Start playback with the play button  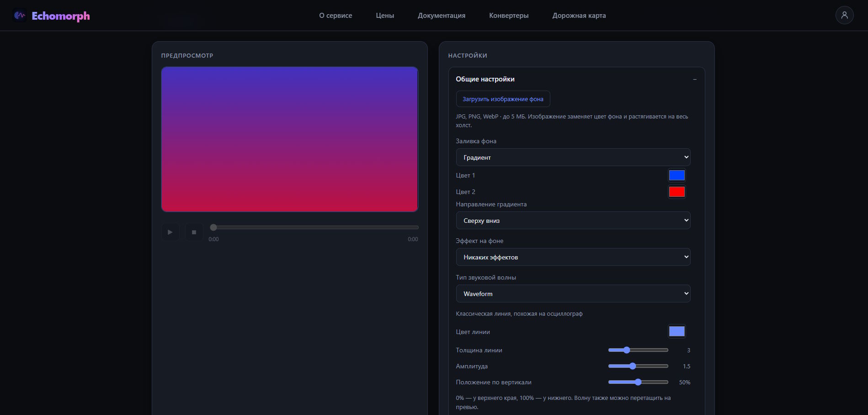click(170, 232)
